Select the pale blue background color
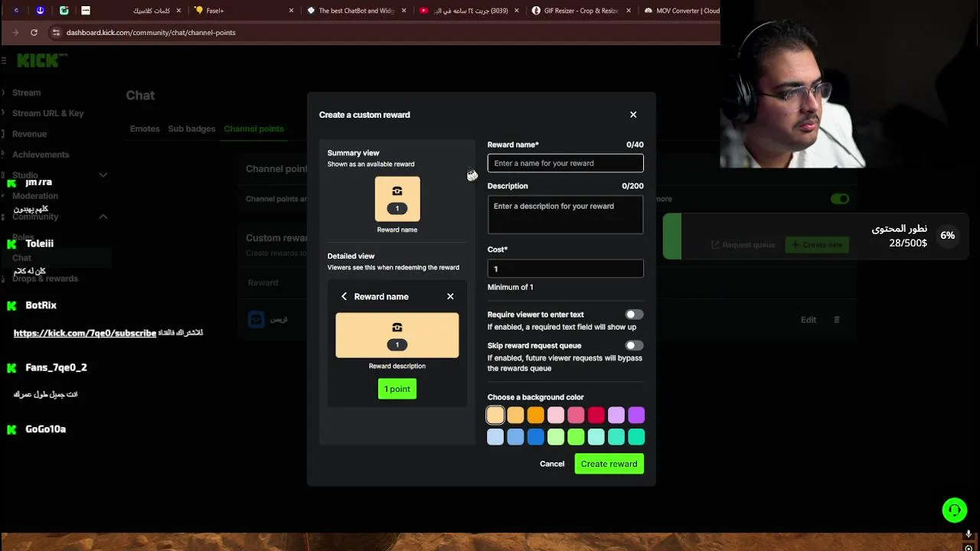The height and width of the screenshot is (551, 980). coord(495,437)
